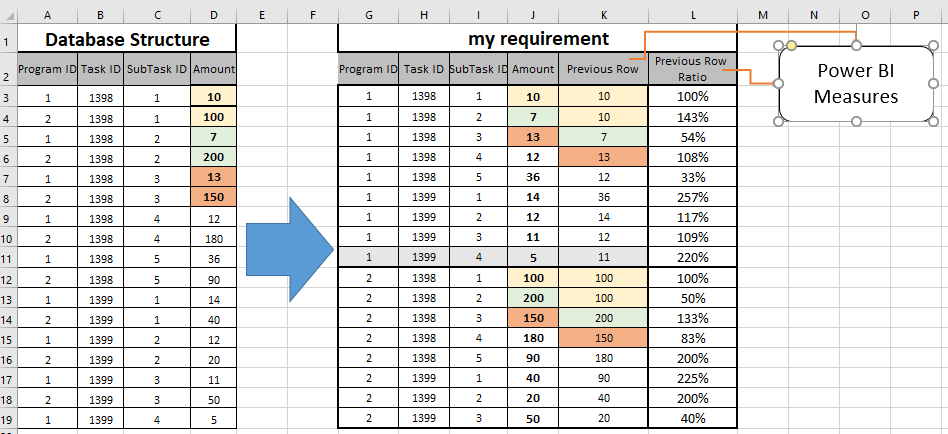Select cell D8 with amount 150
This screenshot has width=948, height=434.
click(213, 197)
